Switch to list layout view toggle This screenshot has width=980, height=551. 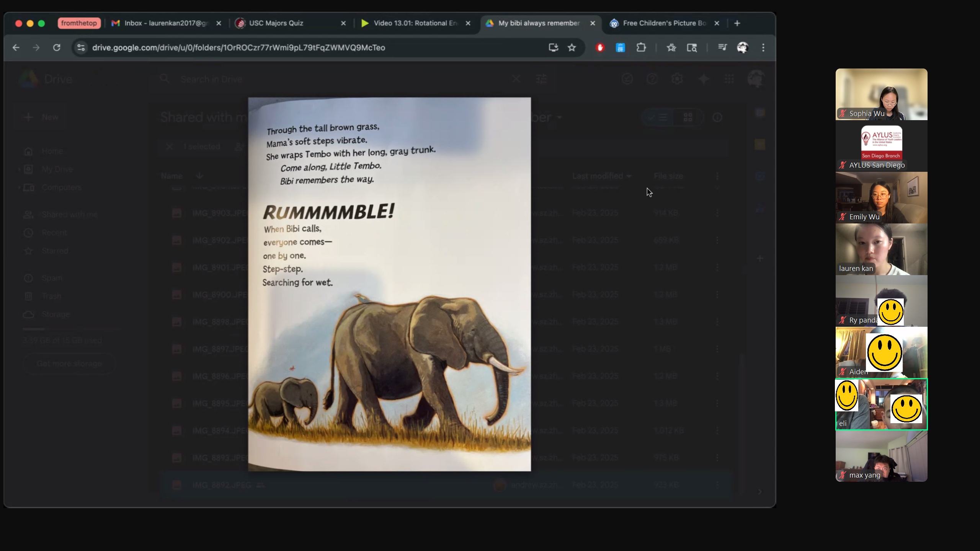[x=658, y=117]
